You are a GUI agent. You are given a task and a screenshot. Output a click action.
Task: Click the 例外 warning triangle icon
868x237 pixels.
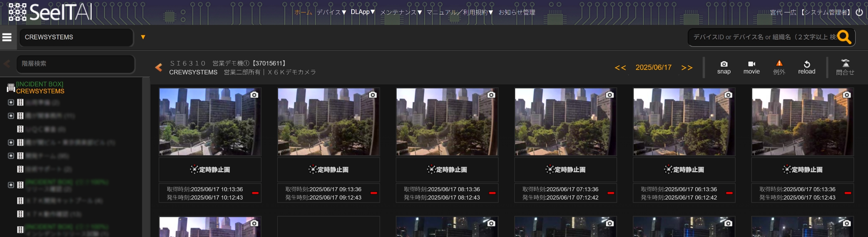pos(779,63)
